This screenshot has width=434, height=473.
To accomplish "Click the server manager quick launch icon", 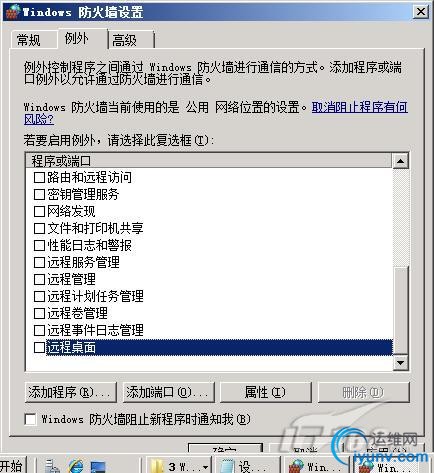I will pyautogui.click(x=52, y=466).
